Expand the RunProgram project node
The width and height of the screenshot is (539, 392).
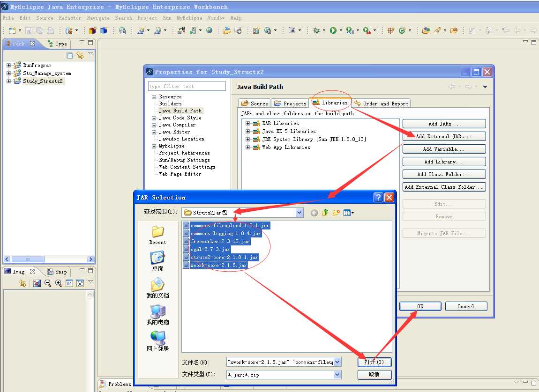coord(8,65)
